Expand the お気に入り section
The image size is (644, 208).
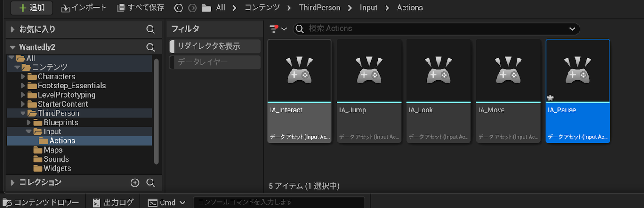coord(13,29)
